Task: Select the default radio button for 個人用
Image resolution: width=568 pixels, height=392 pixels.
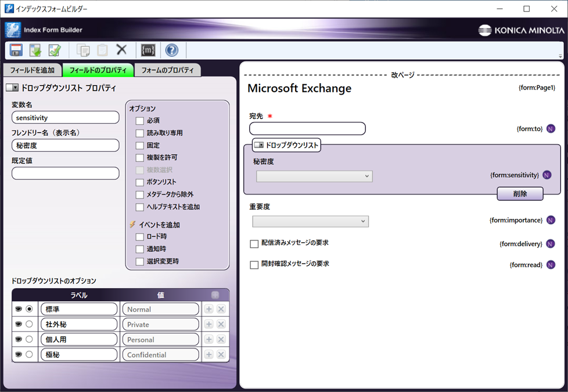Action: pyautogui.click(x=30, y=339)
